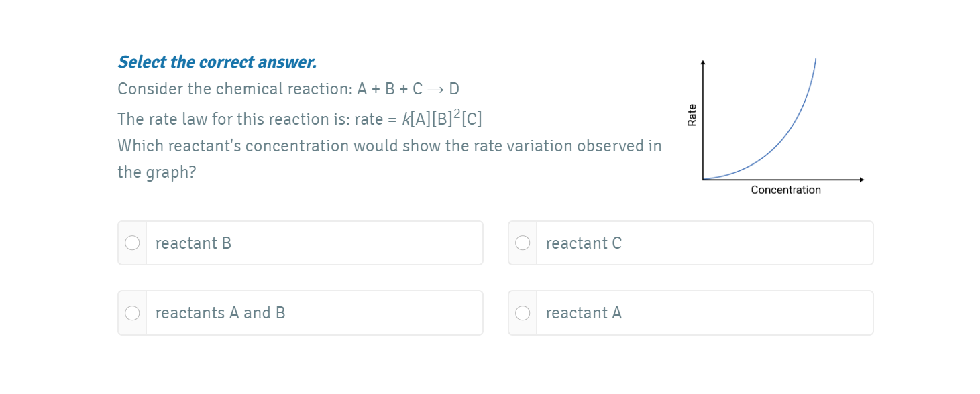Click the "reactant C" answer label text
This screenshot has width=980, height=394.
[584, 243]
